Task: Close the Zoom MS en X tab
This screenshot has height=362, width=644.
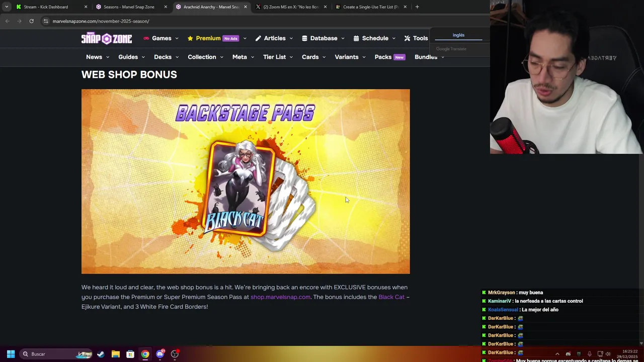Action: coord(325,7)
